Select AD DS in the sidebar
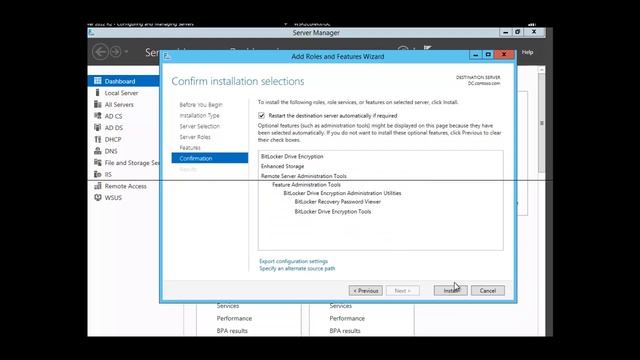Viewport: 640px width, 360px height. [113, 128]
